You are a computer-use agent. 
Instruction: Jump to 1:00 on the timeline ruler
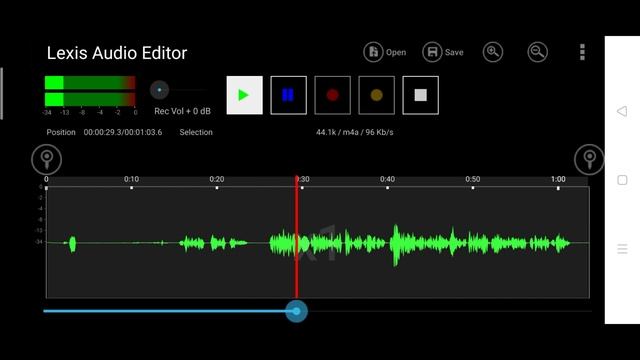click(x=558, y=179)
